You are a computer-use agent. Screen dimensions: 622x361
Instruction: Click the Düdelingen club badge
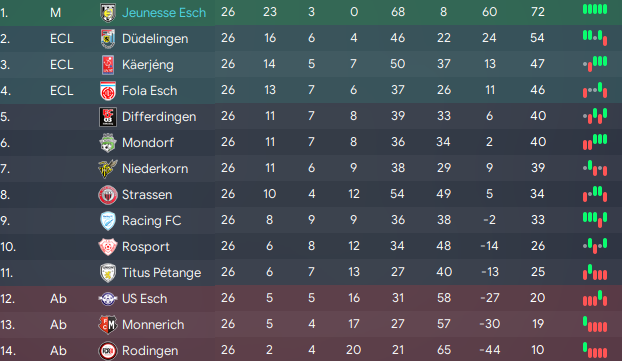coord(108,38)
